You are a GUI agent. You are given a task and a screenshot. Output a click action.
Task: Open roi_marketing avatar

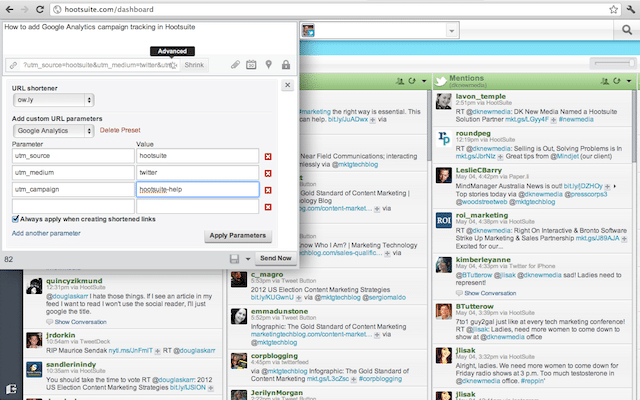click(444, 220)
